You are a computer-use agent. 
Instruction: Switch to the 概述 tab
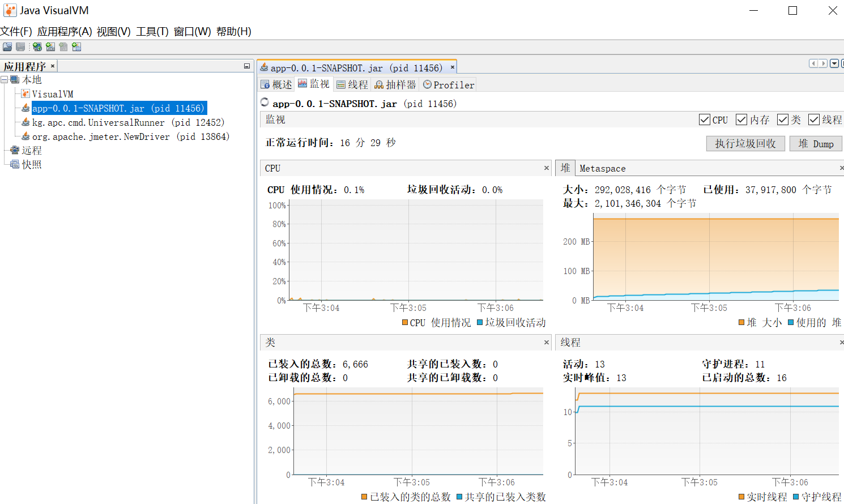pos(276,84)
